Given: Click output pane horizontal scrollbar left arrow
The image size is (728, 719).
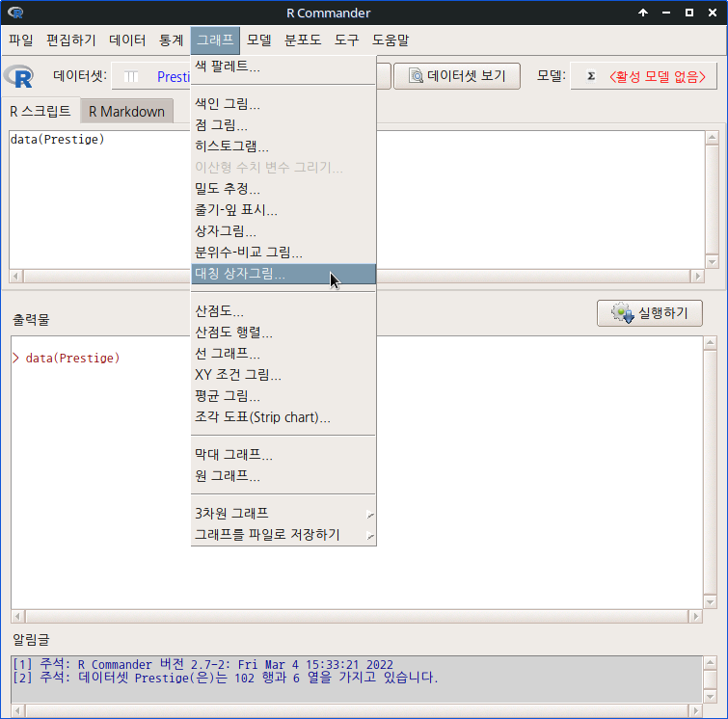Looking at the screenshot, I should point(18,617).
